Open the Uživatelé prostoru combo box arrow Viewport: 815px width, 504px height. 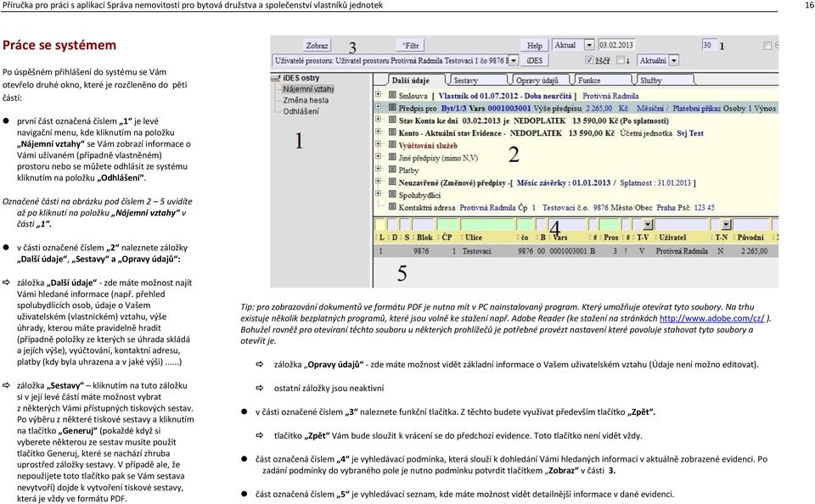point(513,60)
